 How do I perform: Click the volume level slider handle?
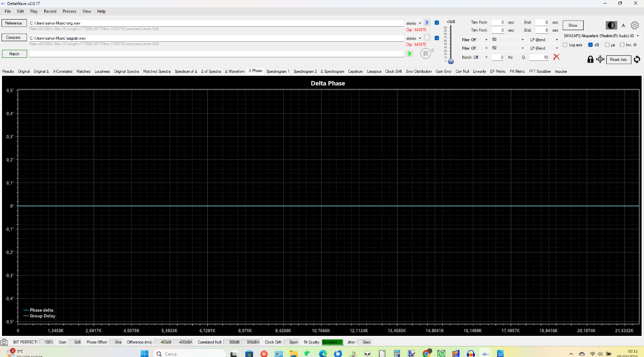pyautogui.click(x=451, y=61)
